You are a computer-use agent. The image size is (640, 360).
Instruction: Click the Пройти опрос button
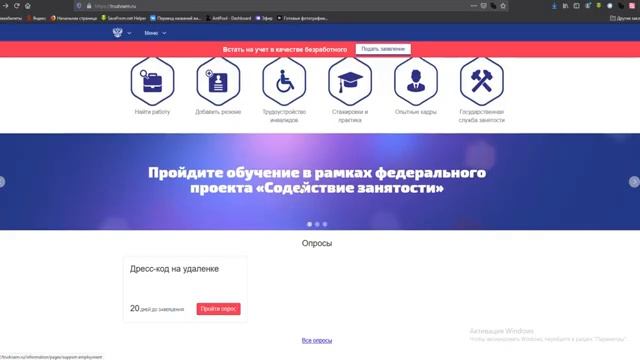point(218,309)
